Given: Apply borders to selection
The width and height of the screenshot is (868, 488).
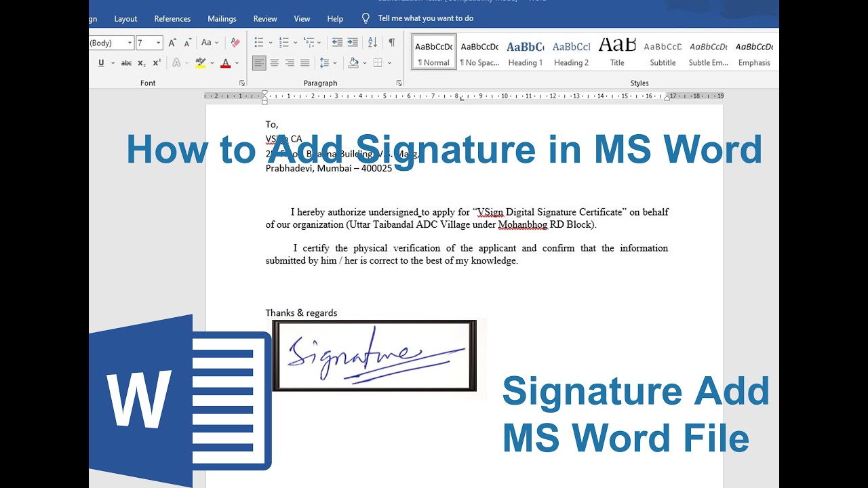Looking at the screenshot, I should (378, 63).
